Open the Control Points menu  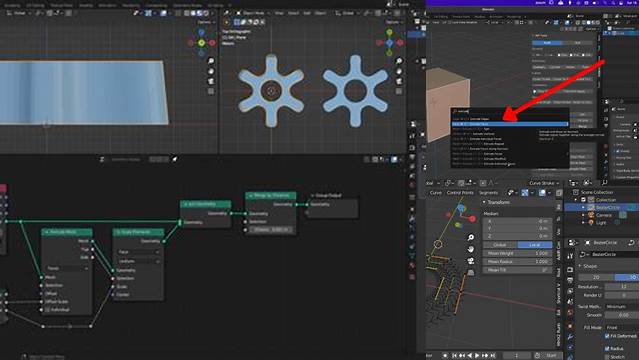460,192
